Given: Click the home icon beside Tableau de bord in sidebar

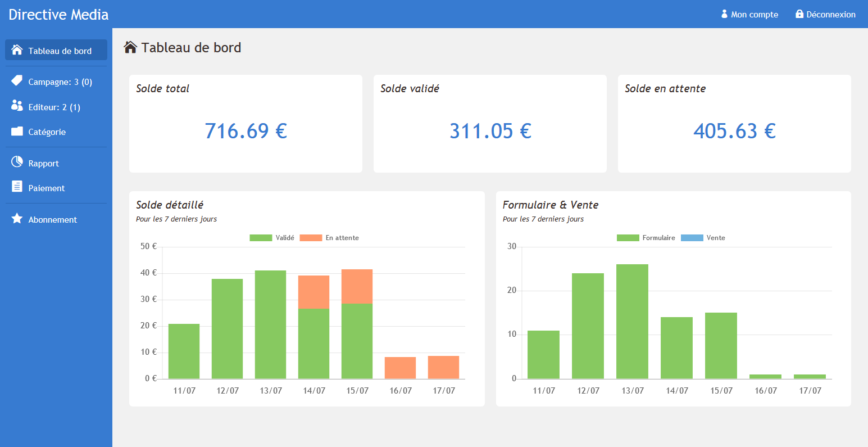Looking at the screenshot, I should [17, 50].
